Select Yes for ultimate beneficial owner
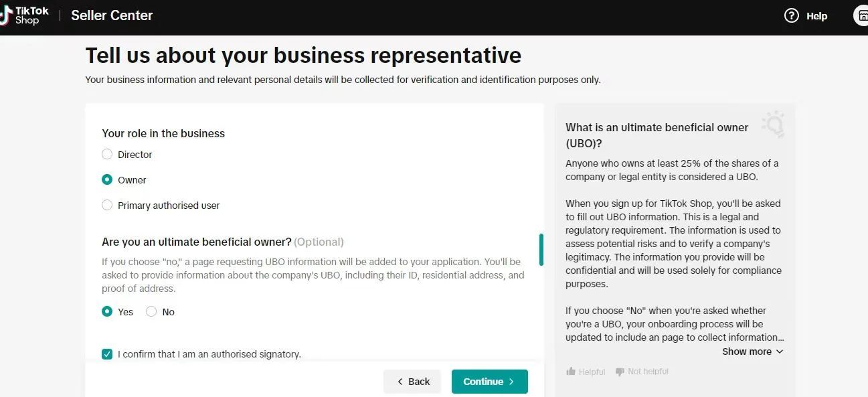 click(107, 312)
